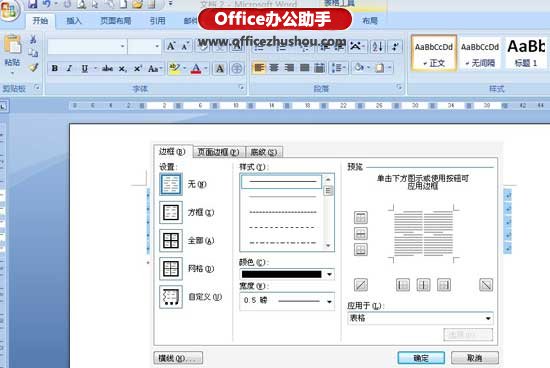The image size is (550, 368).
Task: Click the Paste icon in the clipboard group
Action: (x=12, y=45)
